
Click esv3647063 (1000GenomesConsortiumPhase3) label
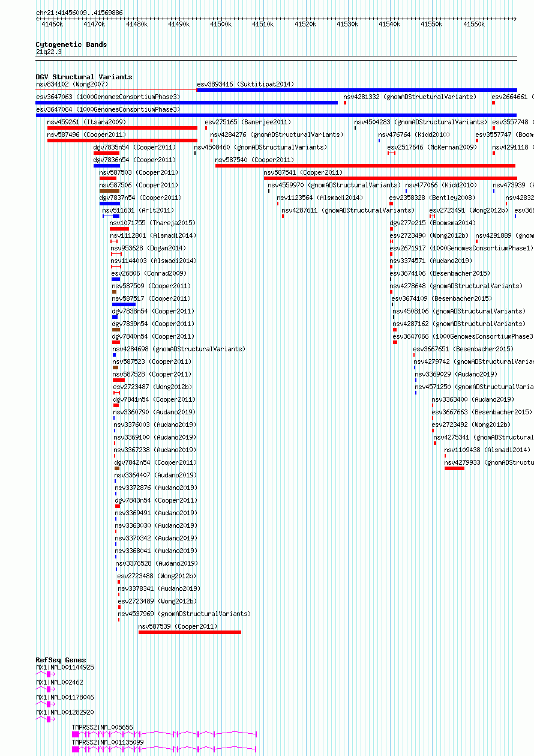[108, 97]
